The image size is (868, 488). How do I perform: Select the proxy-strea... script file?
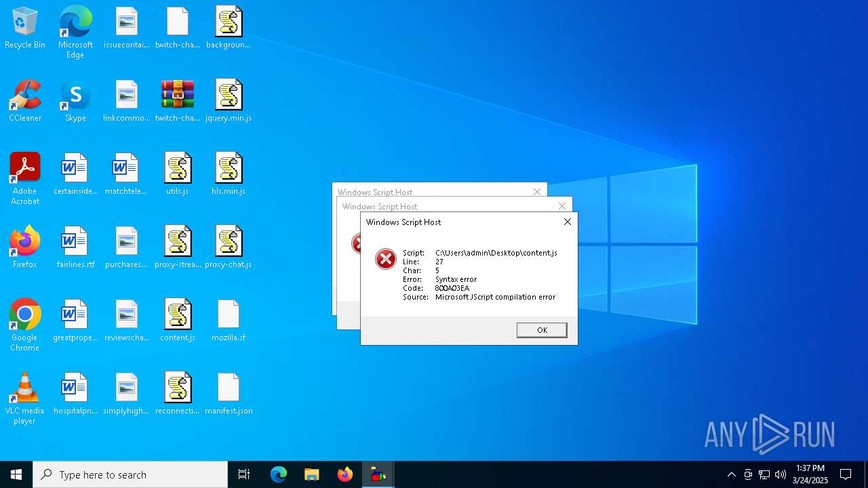tap(177, 247)
